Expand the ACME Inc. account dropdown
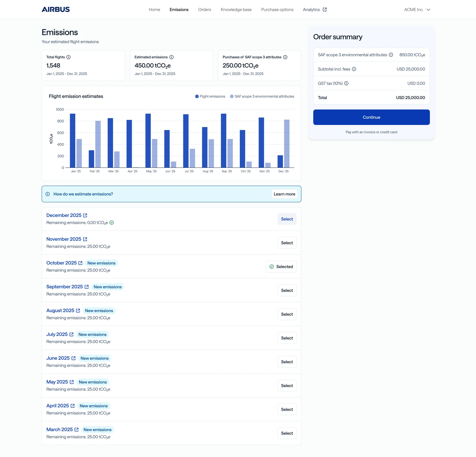476x457 pixels. (417, 10)
